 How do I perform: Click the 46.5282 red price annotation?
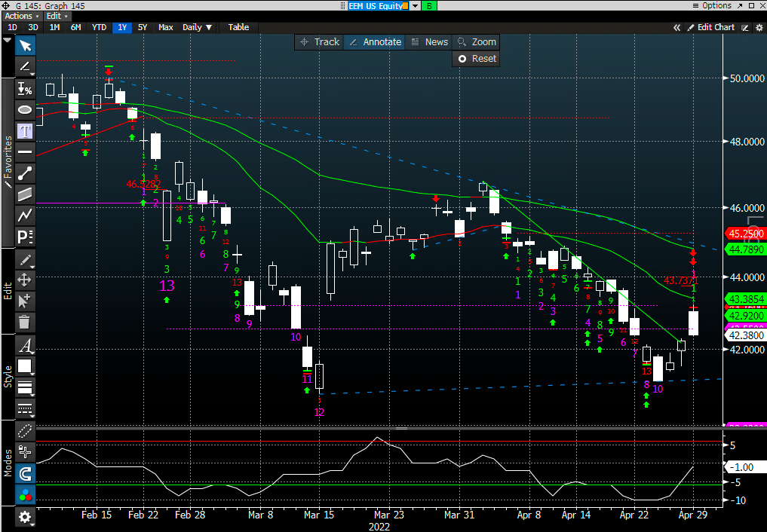click(143, 184)
